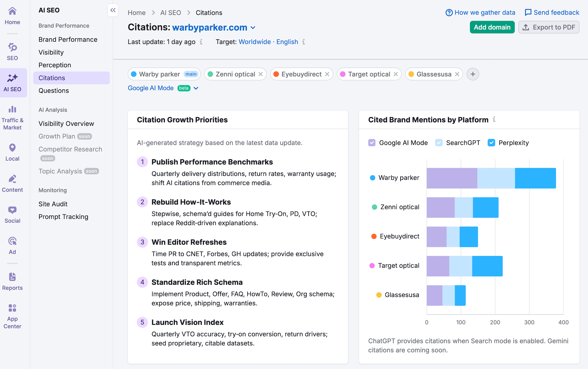Open Visibility in the sidebar
This screenshot has width=588, height=369.
pyautogui.click(x=51, y=52)
